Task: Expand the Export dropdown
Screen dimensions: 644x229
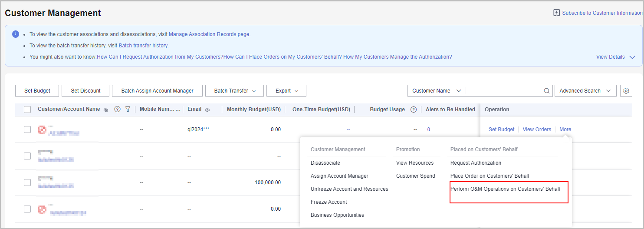Action: (x=286, y=91)
